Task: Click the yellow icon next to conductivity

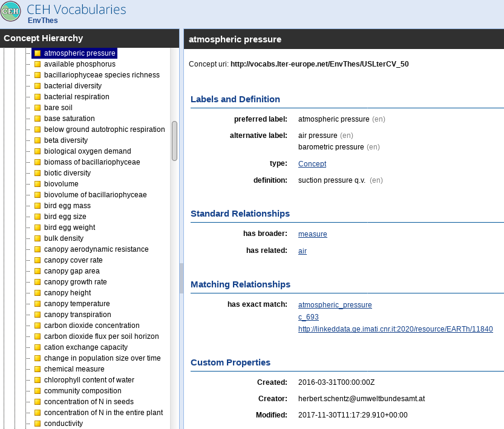Action: click(x=38, y=424)
